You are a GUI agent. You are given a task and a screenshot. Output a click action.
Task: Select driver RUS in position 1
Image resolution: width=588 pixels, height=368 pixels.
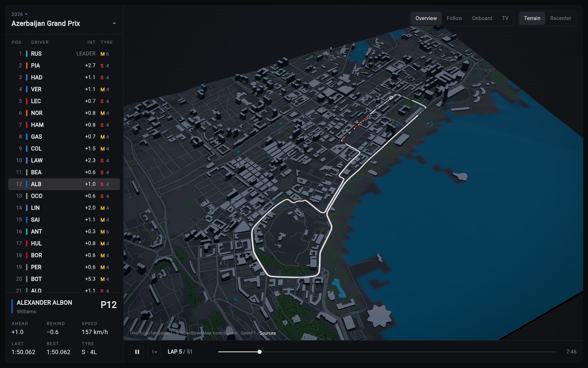tap(64, 54)
